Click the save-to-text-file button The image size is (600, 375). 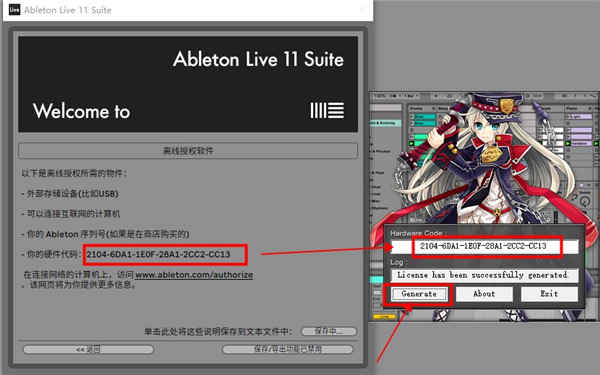tap(329, 331)
